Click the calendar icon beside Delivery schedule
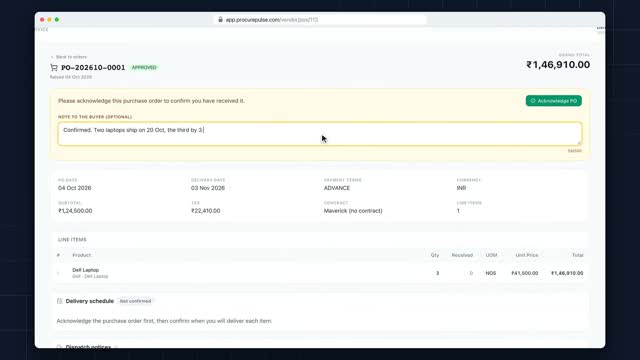 60,301
